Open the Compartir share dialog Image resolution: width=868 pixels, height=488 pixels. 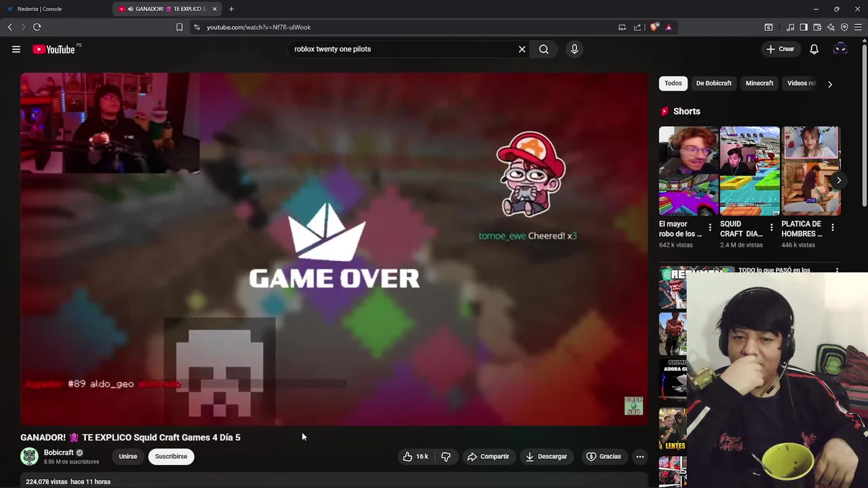click(488, 456)
